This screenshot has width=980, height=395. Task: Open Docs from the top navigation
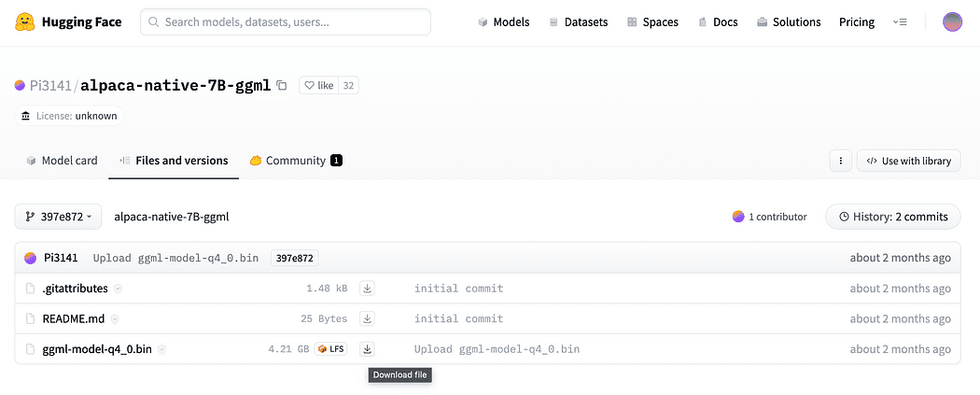coord(718,21)
